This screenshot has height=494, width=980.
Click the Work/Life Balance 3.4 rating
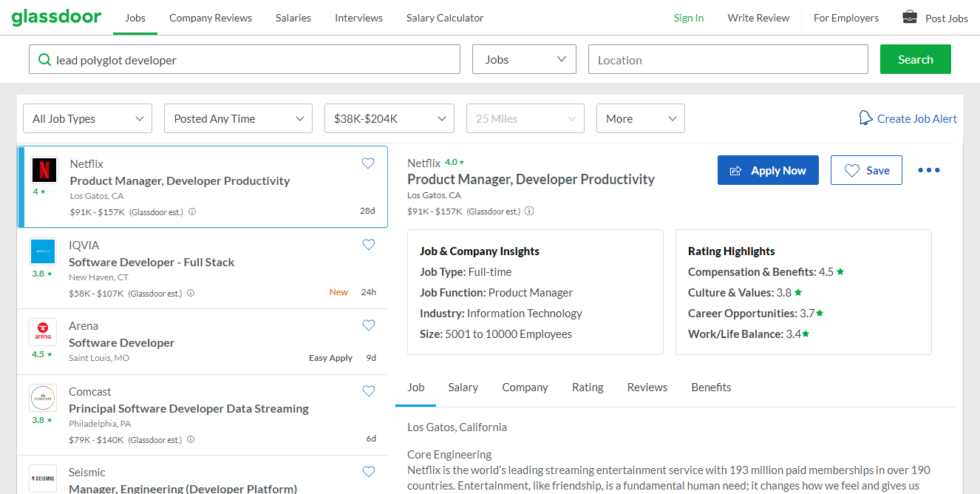click(x=749, y=334)
